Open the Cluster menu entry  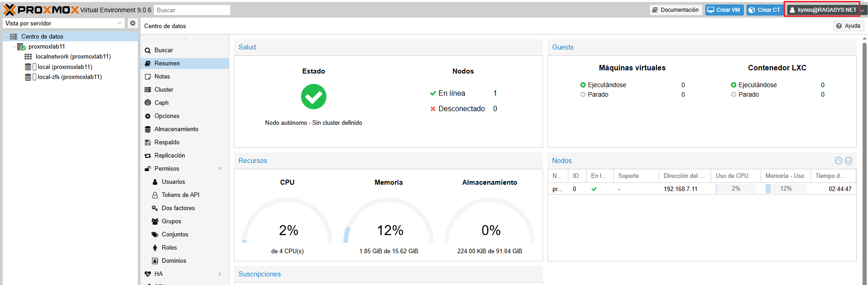point(185,90)
